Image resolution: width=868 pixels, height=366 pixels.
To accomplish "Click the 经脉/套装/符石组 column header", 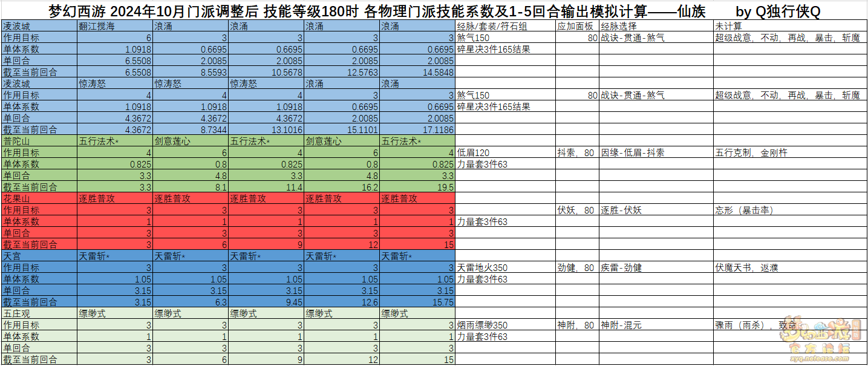I will coord(505,27).
